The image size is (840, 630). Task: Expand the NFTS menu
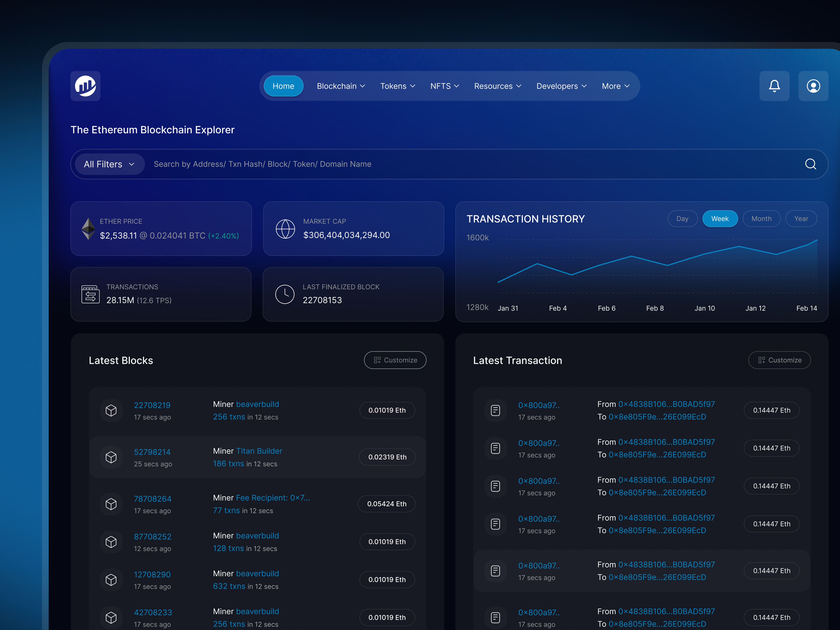[x=445, y=86]
